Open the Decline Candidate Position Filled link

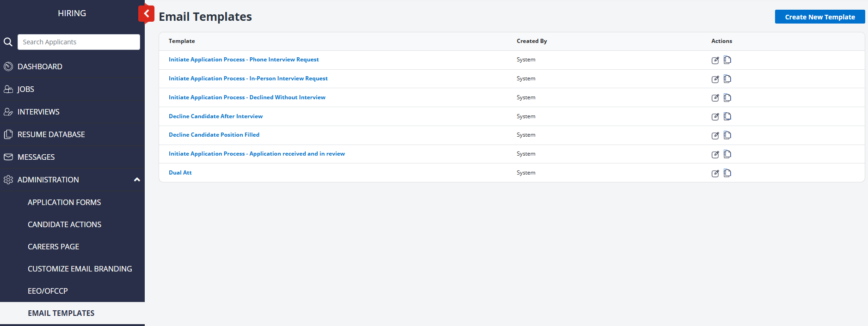pos(214,135)
